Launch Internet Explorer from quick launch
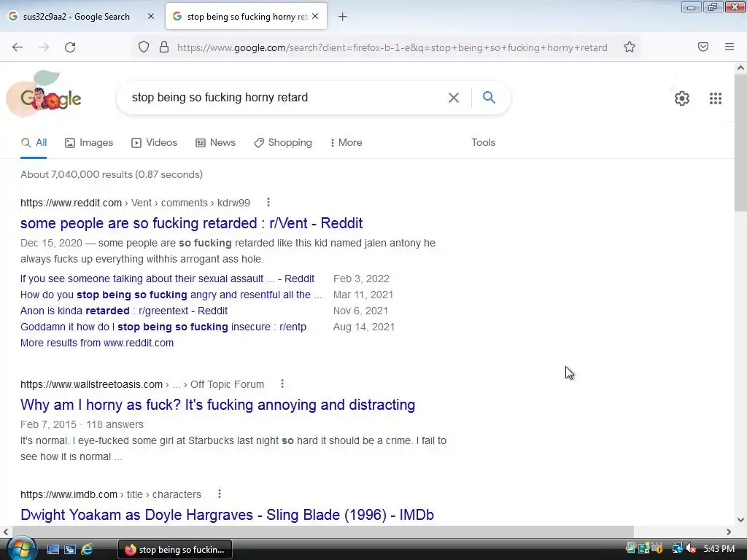Viewport: 747px width, 560px height. (x=87, y=550)
